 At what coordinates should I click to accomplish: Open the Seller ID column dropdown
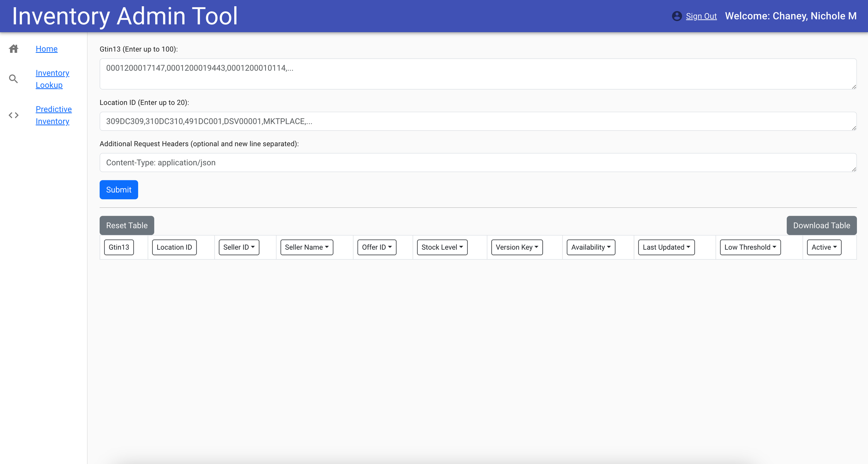point(239,247)
